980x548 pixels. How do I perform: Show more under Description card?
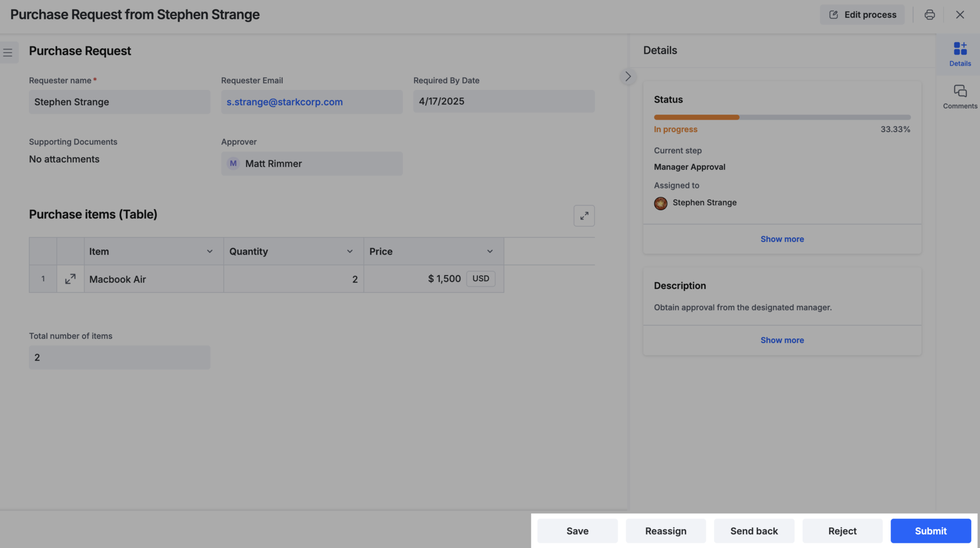click(x=782, y=340)
